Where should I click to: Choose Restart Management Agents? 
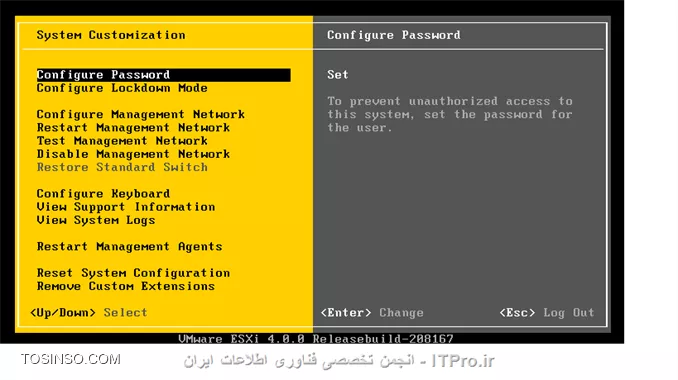click(129, 246)
